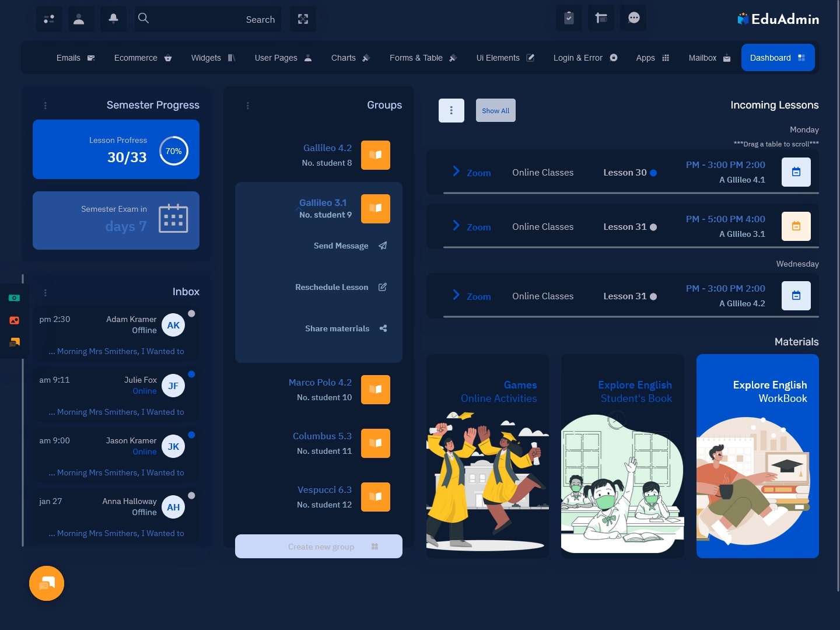Open Games Online Activities material card
This screenshot has width=840, height=630.
[488, 456]
